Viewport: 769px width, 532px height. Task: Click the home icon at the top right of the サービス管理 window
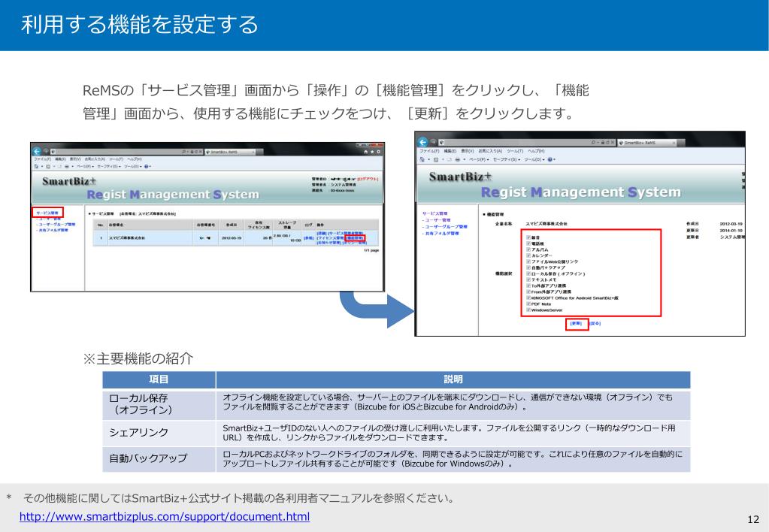point(366,152)
